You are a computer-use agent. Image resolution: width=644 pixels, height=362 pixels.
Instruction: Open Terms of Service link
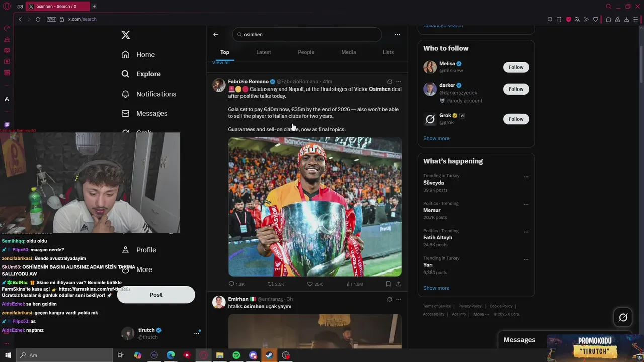click(437, 306)
